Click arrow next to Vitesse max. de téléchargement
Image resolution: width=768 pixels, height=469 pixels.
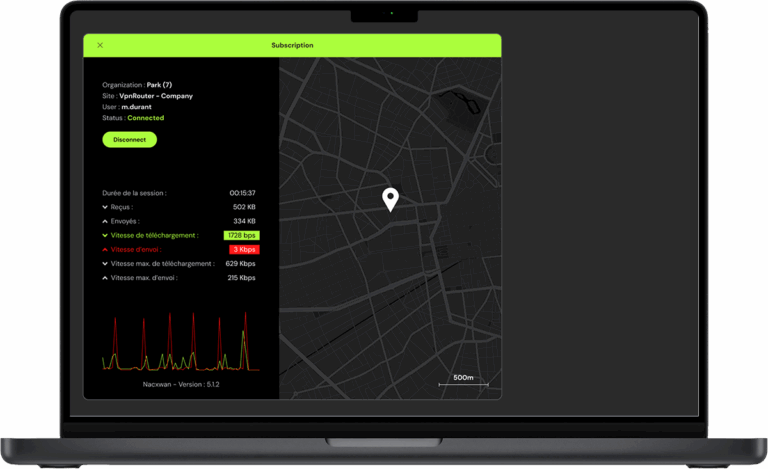coord(105,264)
